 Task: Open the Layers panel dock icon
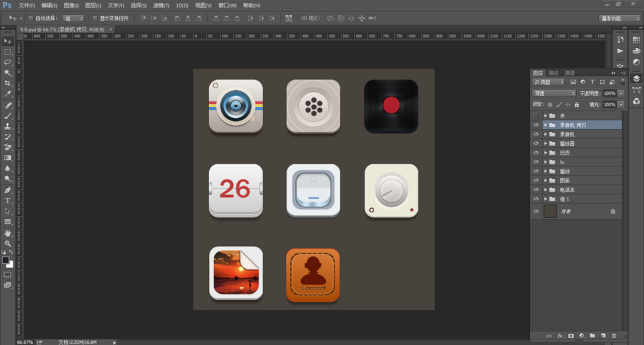pos(636,78)
